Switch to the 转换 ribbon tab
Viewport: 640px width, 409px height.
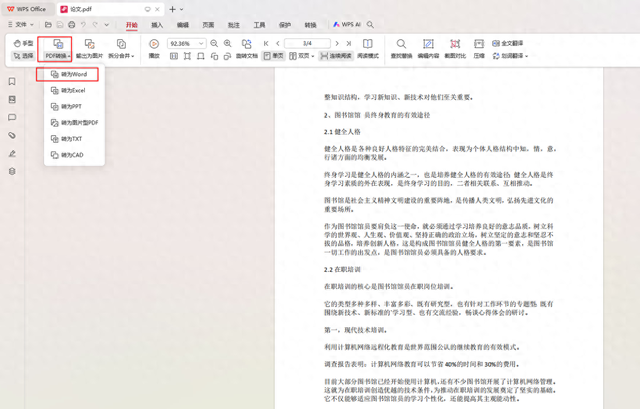click(310, 25)
